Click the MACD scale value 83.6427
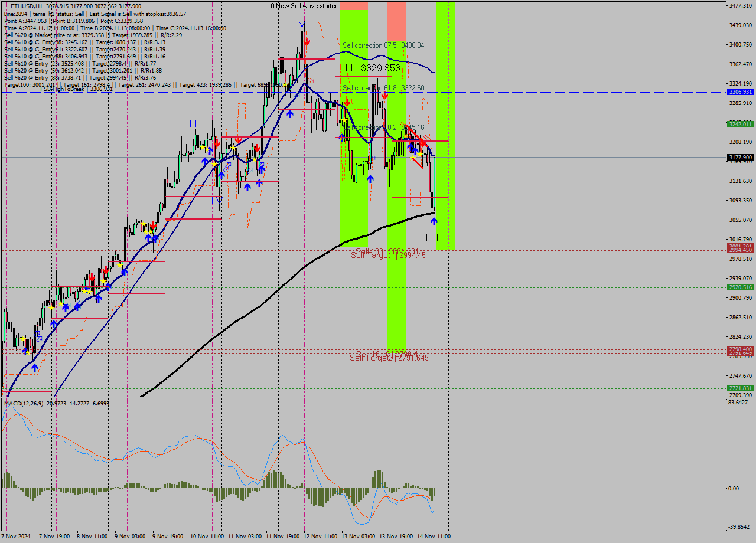This screenshot has width=756, height=543. coord(739,402)
